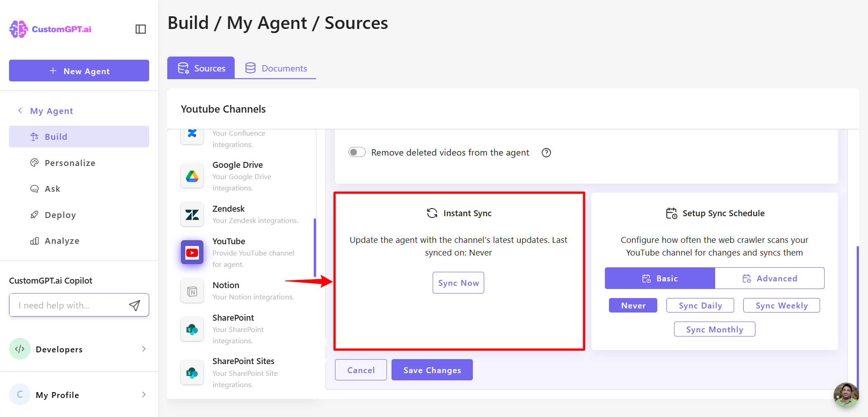Click the help question mark icon

tap(546, 153)
